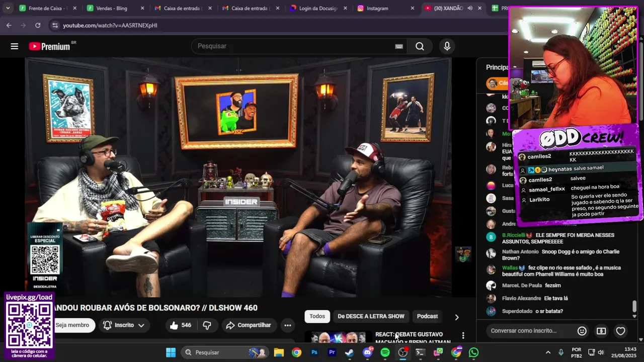This screenshot has width=644, height=362.
Task: Click the POR PTB2 language indicator
Action: click(x=577, y=352)
